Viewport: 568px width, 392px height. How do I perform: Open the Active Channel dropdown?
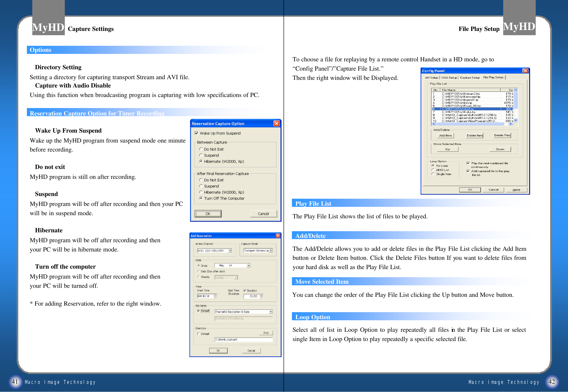tap(230, 251)
